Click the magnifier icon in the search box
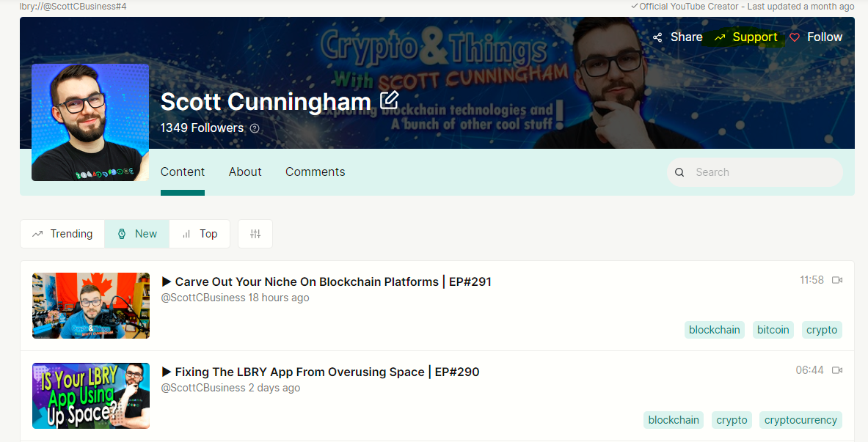 tap(679, 172)
